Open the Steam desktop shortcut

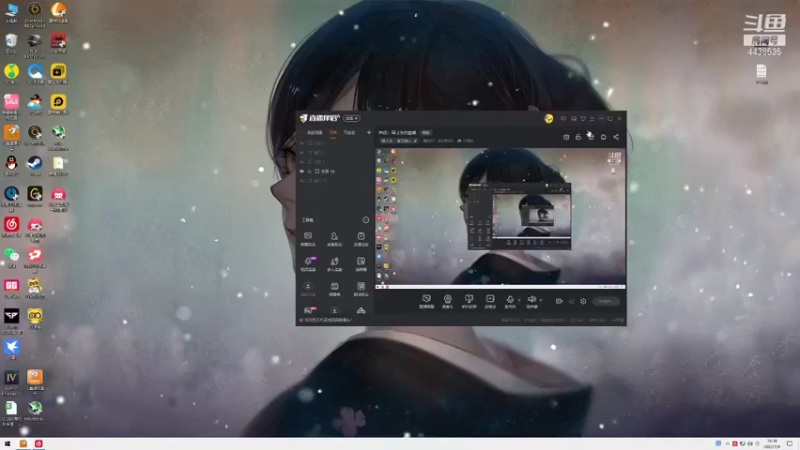tap(35, 166)
